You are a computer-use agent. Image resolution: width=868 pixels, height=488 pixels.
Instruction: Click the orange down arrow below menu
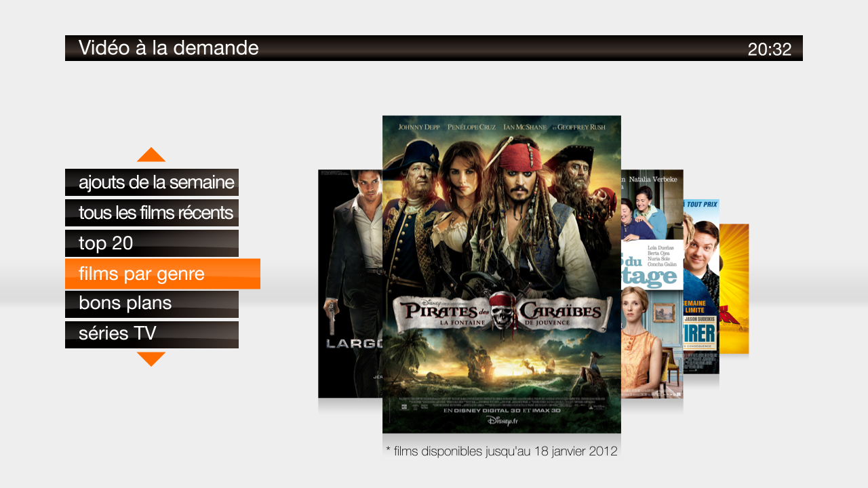(151, 359)
